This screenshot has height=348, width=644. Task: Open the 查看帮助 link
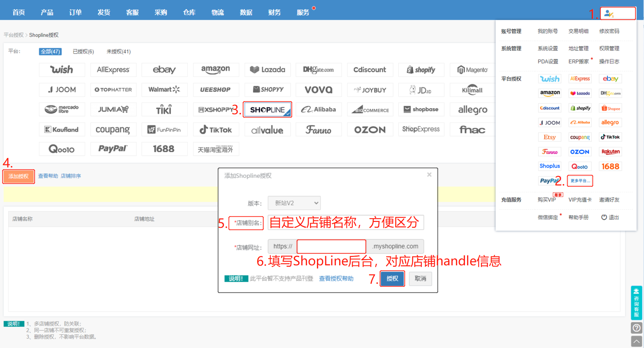tap(48, 176)
